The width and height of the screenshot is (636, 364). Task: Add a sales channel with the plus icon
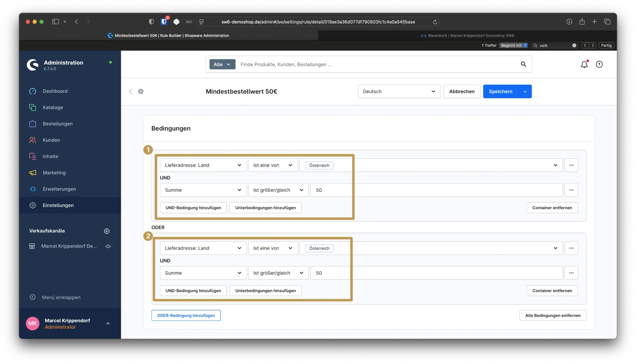(x=107, y=231)
